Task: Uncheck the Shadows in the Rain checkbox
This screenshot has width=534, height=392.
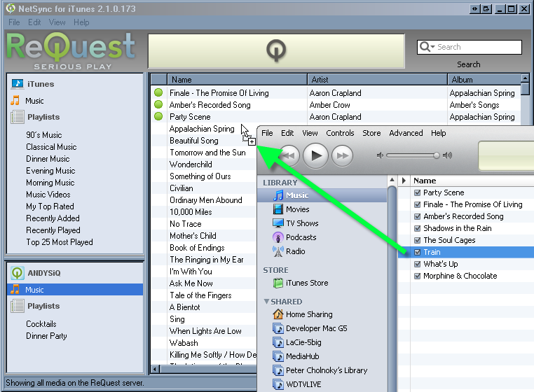Action: pos(417,228)
